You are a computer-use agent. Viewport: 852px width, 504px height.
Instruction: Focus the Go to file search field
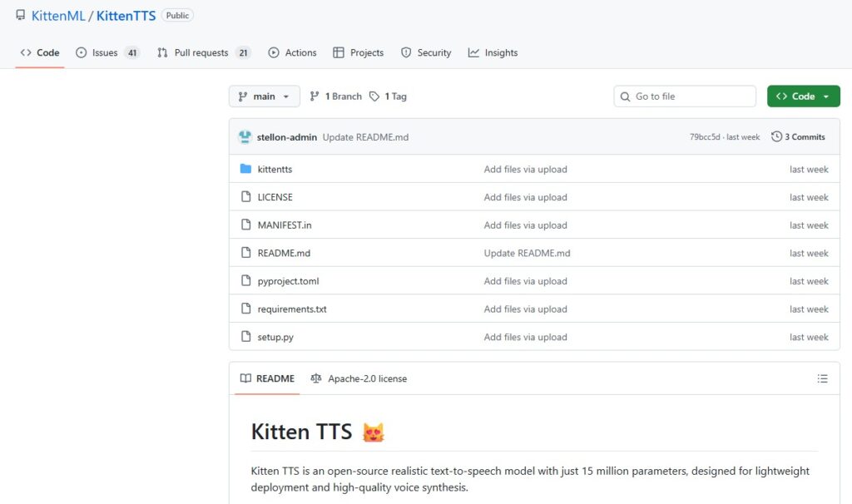[685, 96]
